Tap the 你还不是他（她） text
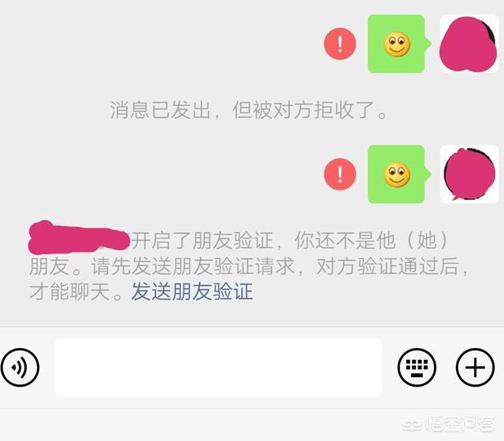Image resolution: width=504 pixels, height=441 pixels. coord(372,240)
